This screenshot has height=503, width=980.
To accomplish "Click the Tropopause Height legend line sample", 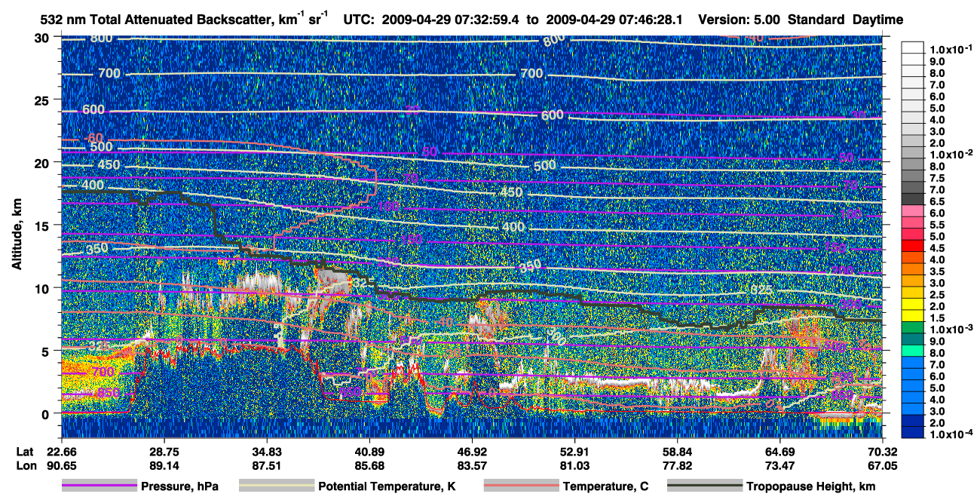I will pyautogui.click(x=705, y=486).
